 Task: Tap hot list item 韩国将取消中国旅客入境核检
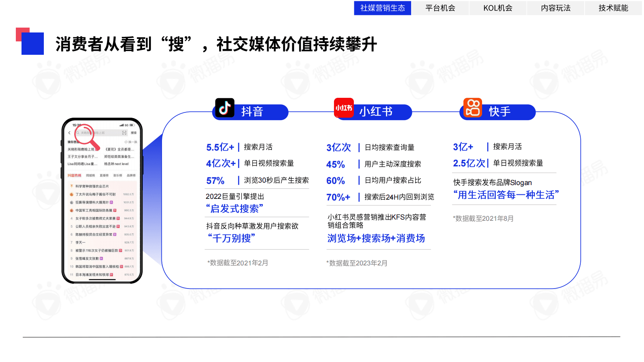pos(97,267)
